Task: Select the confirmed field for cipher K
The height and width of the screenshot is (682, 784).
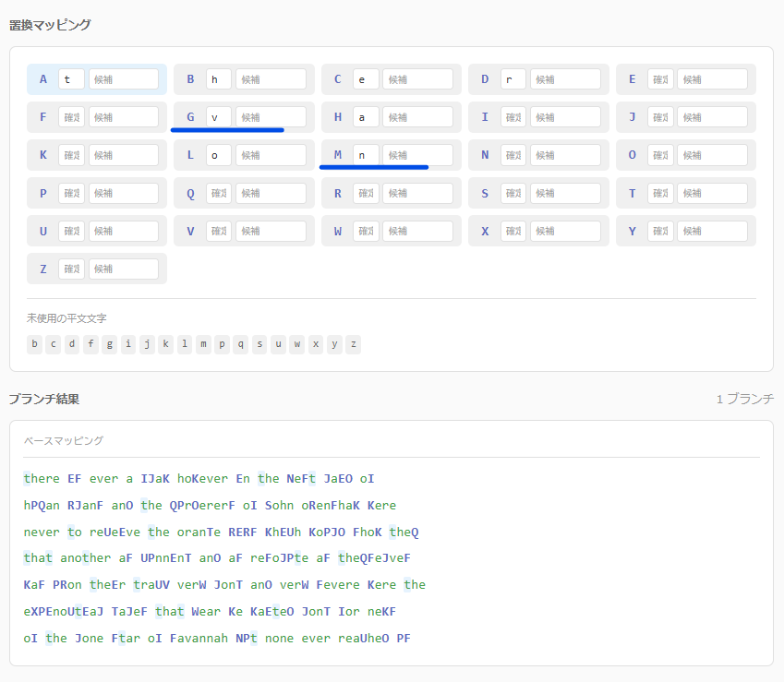Action: point(71,155)
